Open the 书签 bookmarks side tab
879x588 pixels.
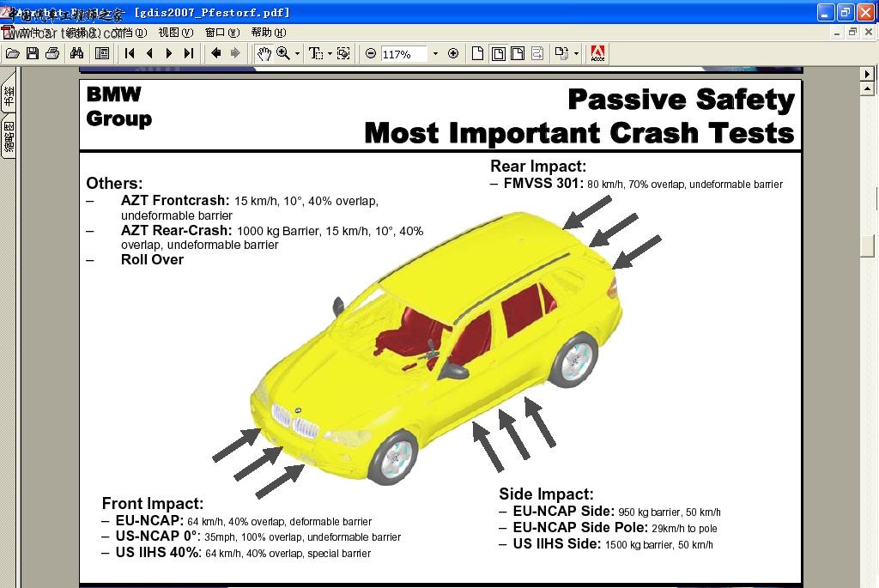click(9, 96)
